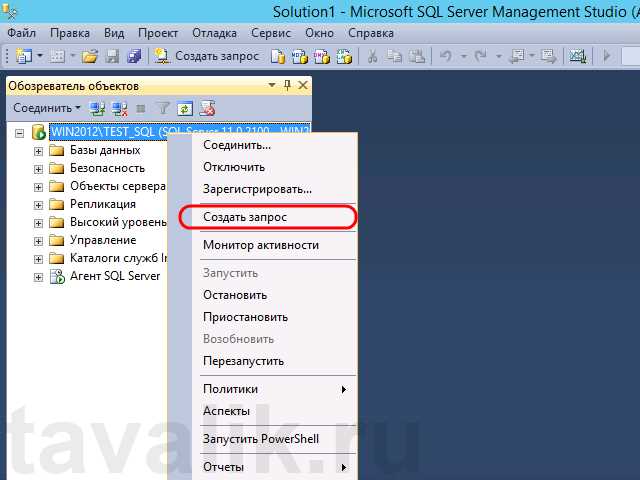Select the WIN2012\TEST_SQL server node
The width and height of the screenshot is (640, 480).
180,131
